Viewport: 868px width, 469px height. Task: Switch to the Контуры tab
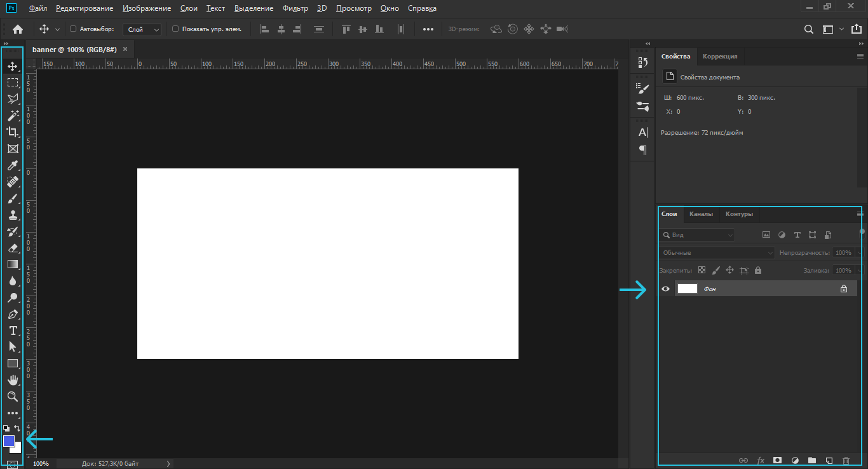point(739,214)
